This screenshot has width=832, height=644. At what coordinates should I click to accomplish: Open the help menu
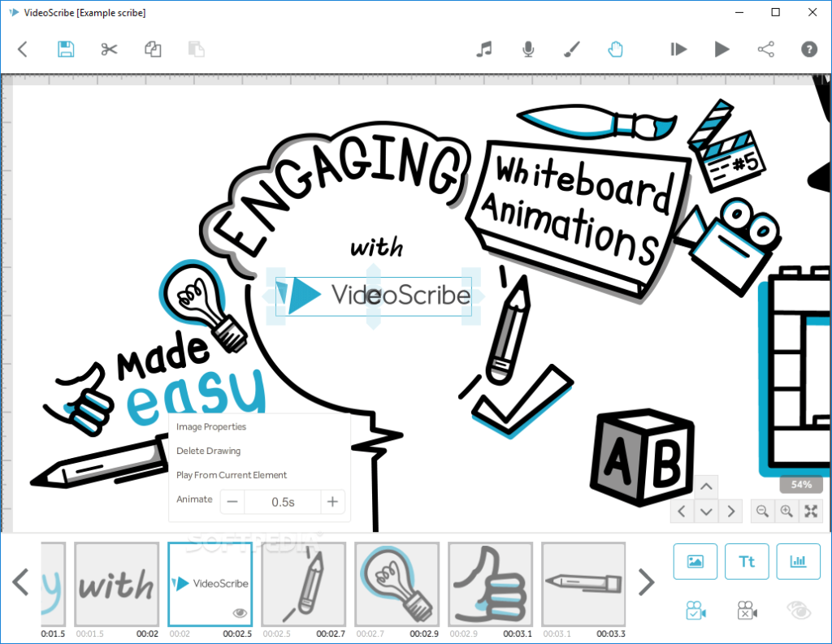point(808,50)
